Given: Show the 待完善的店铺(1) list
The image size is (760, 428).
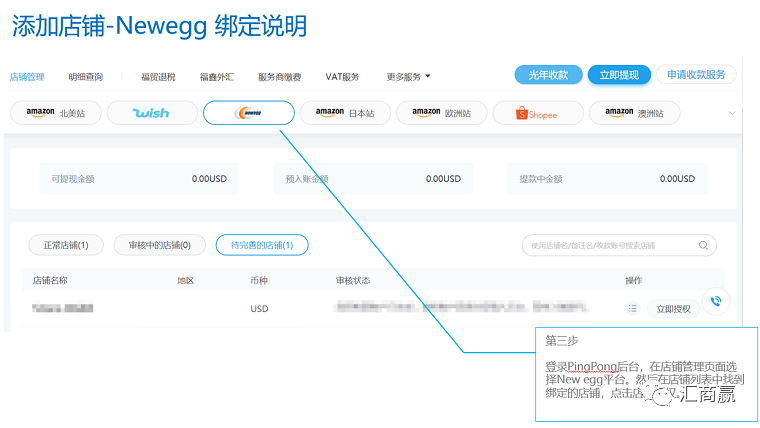Looking at the screenshot, I should click(x=262, y=245).
